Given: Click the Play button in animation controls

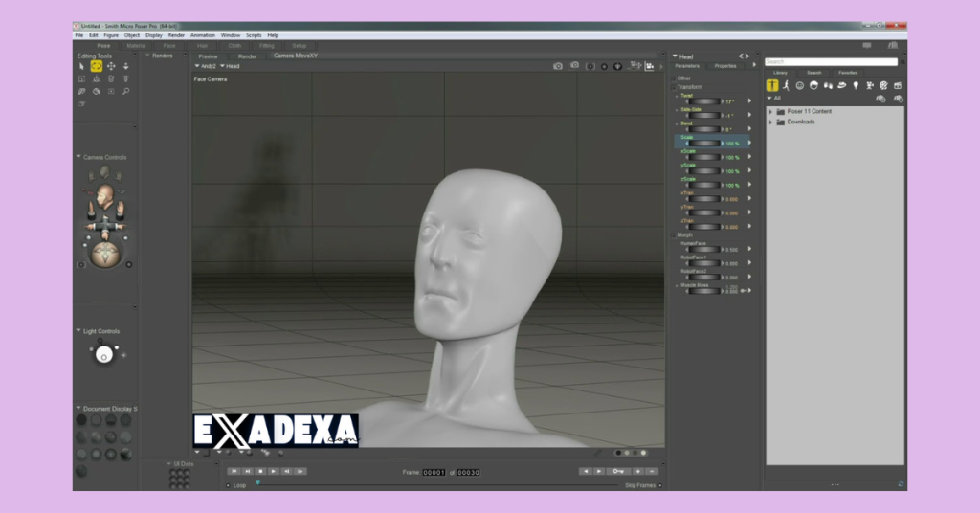Looking at the screenshot, I should tap(274, 472).
